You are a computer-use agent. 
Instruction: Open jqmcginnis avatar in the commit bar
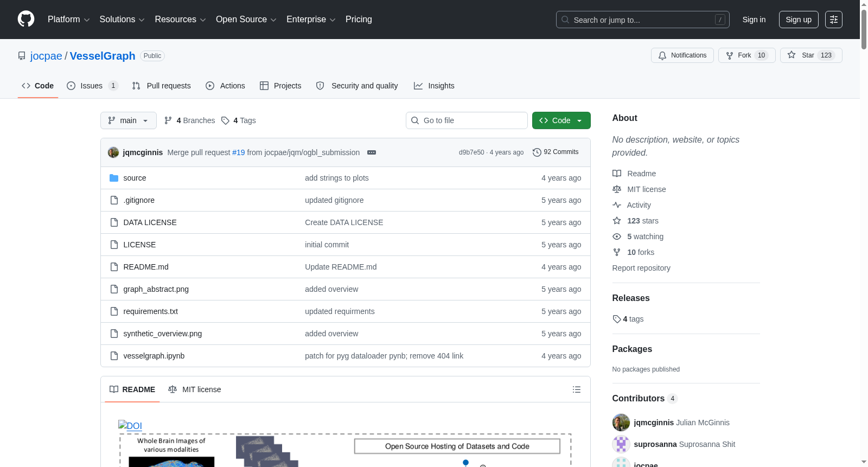[113, 152]
